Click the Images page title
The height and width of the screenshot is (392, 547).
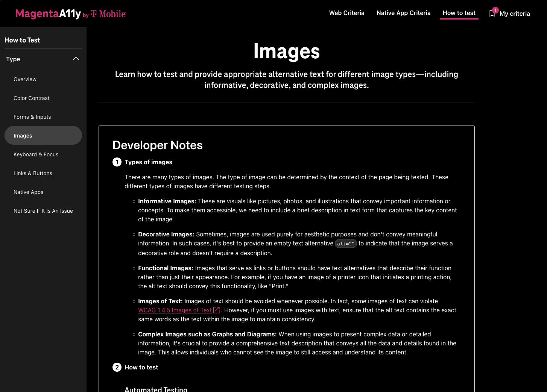coord(287,51)
